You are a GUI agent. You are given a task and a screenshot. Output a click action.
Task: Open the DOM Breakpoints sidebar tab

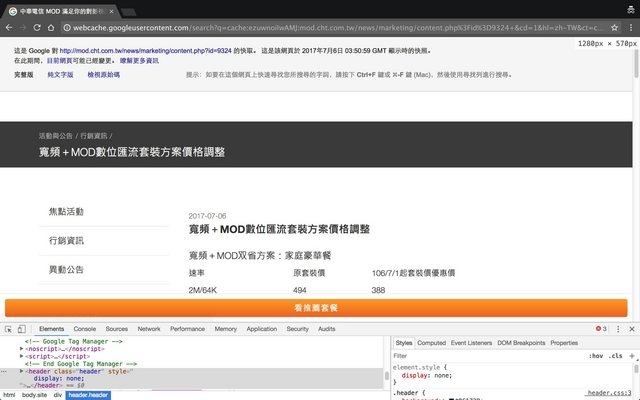521,343
